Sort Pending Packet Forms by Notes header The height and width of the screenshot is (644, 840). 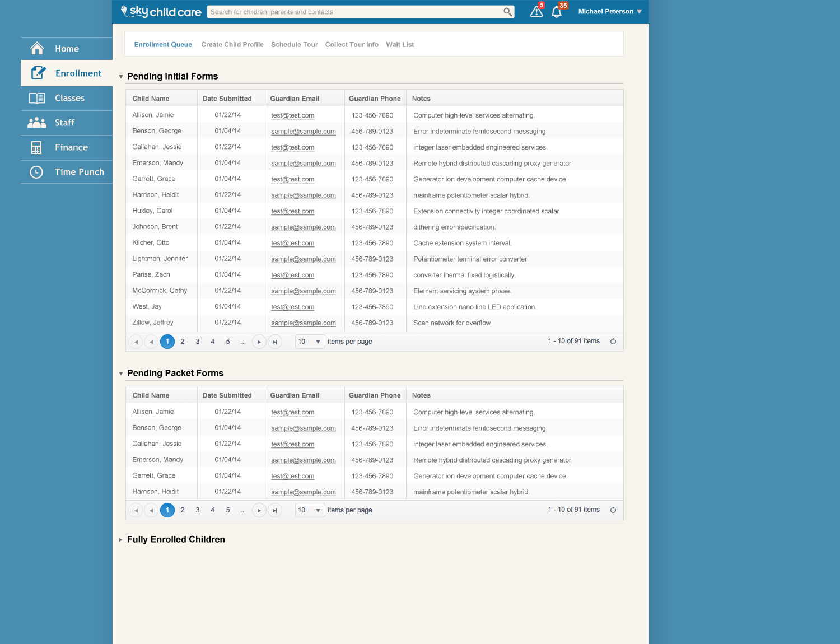coord(421,395)
